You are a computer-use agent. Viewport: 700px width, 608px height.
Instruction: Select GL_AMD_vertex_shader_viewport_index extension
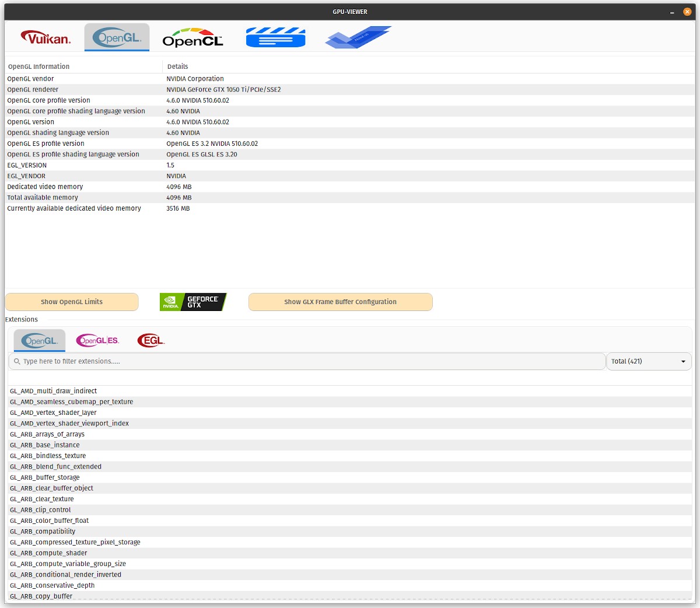350,423
